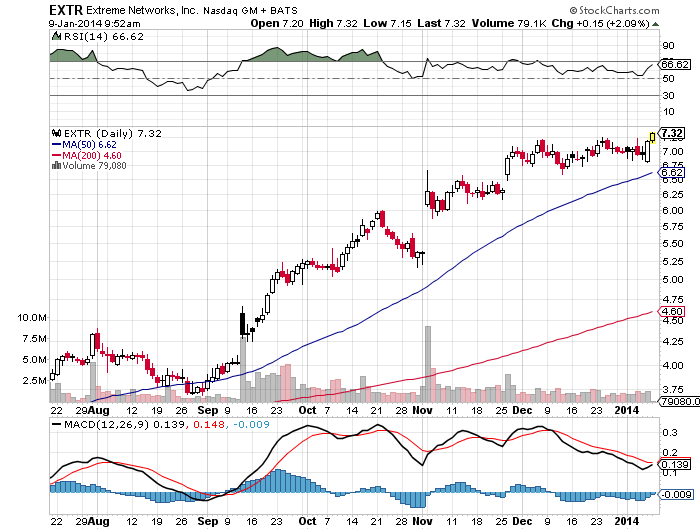
Task: Click the RSI(14) 66.62 legend text
Action: pyautogui.click(x=104, y=37)
